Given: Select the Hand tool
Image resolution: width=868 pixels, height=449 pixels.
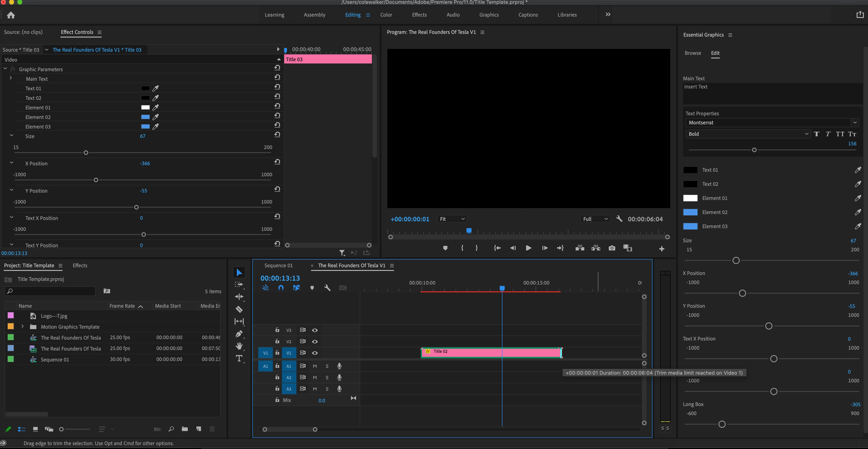Looking at the screenshot, I should [x=239, y=346].
